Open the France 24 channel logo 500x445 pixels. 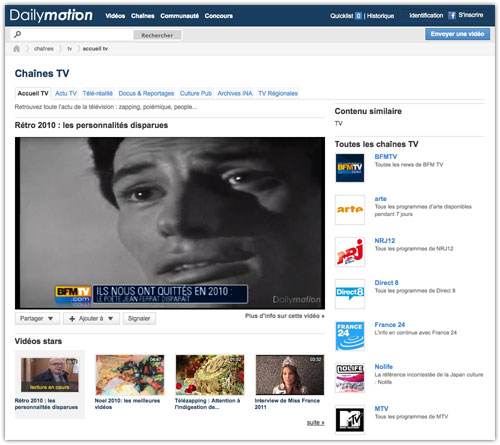point(350,336)
